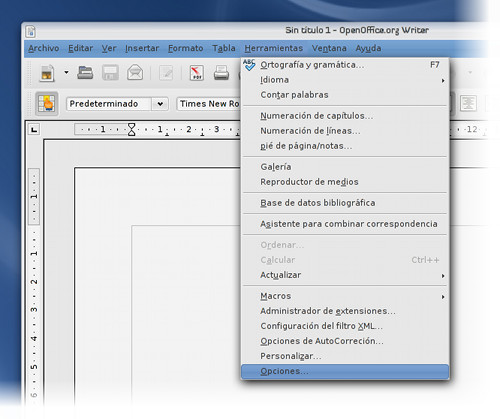Open the Formato menu
500x419 pixels.
click(x=186, y=48)
